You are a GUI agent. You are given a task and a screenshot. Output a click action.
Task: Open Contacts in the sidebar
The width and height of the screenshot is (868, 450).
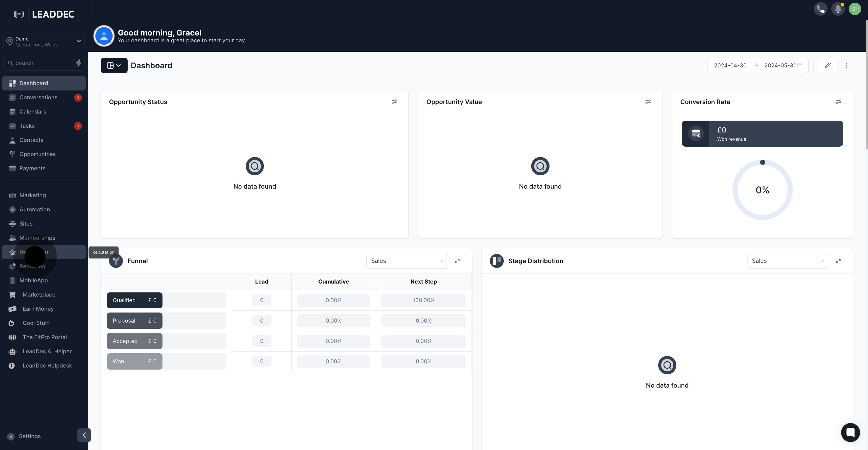pos(44,140)
